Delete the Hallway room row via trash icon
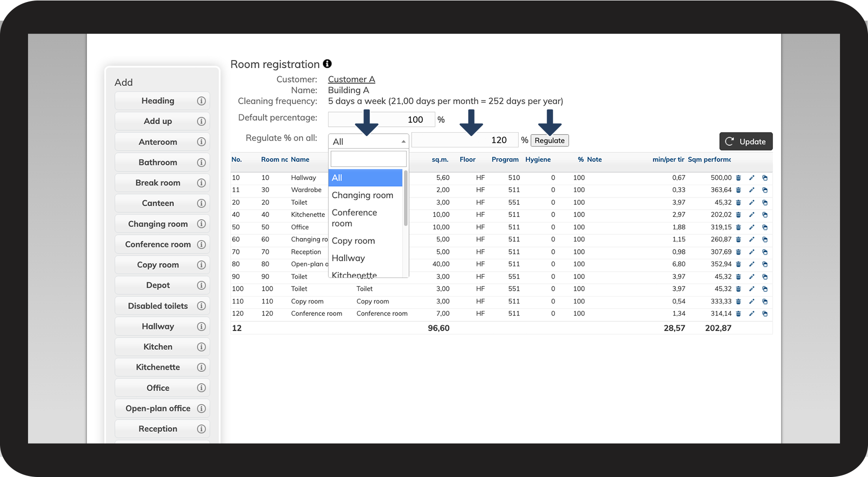Viewport: 868px width, 477px height. pos(738,178)
